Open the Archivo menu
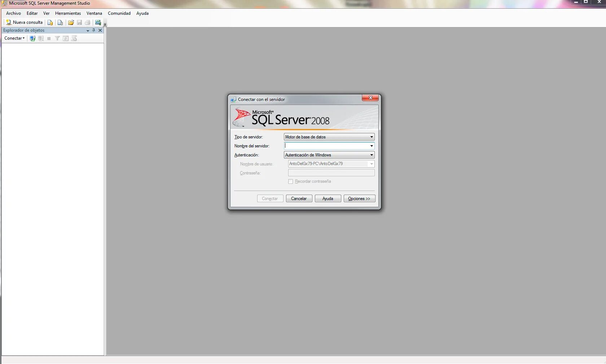Image resolution: width=606 pixels, height=364 pixels. (13, 13)
